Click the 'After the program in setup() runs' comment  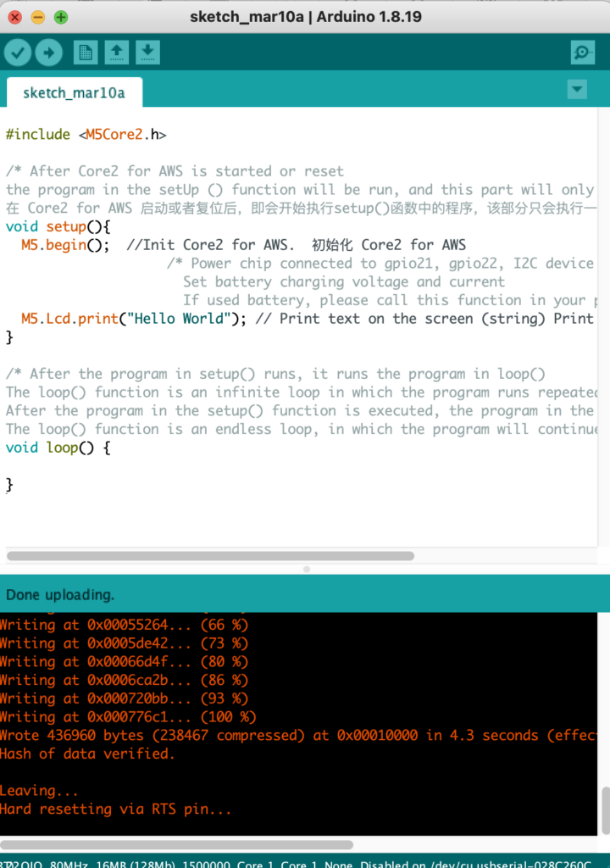275,374
